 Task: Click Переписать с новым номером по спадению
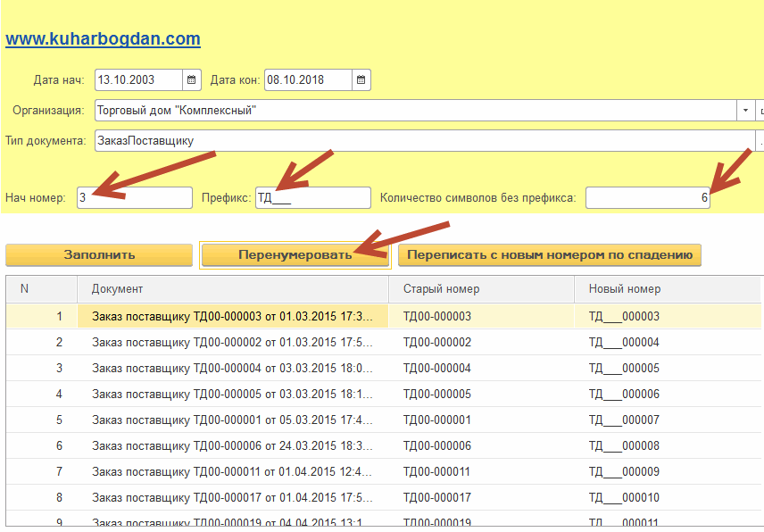(x=550, y=254)
